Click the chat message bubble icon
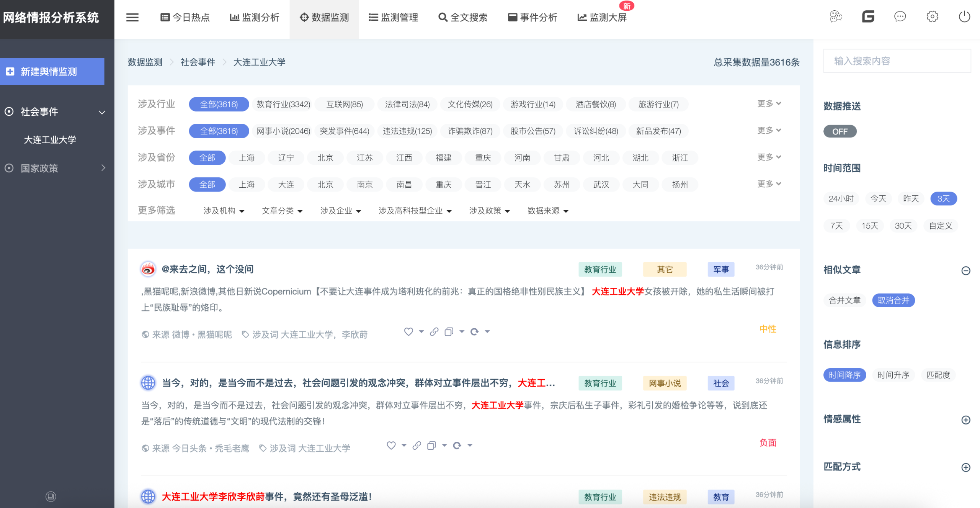 point(900,17)
